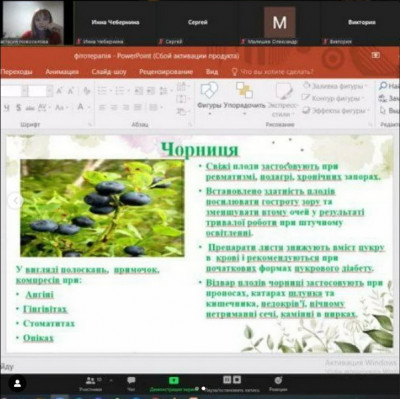Image resolution: width=400 pixels, height=399 pixels.
Task: Click the Контур фигуры shape outline button
Action: tap(332, 98)
